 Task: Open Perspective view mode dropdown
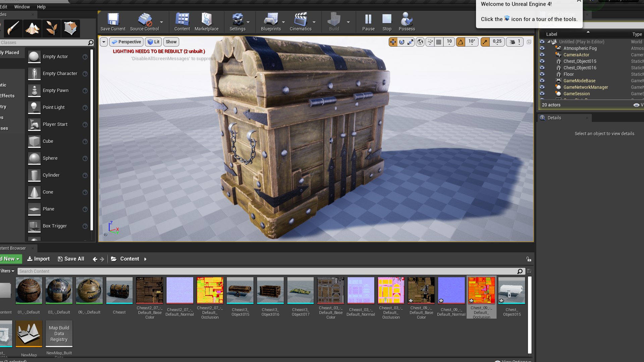(x=126, y=42)
